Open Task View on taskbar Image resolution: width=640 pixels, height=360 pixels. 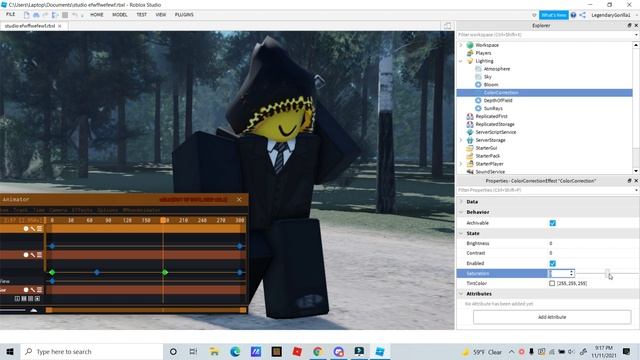193,351
